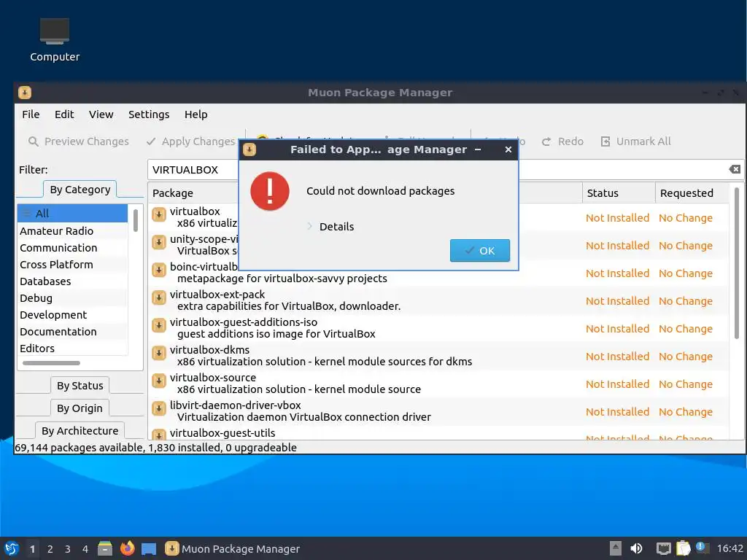The width and height of the screenshot is (747, 560).
Task: Switch to the By Origin tab
Action: 80,408
